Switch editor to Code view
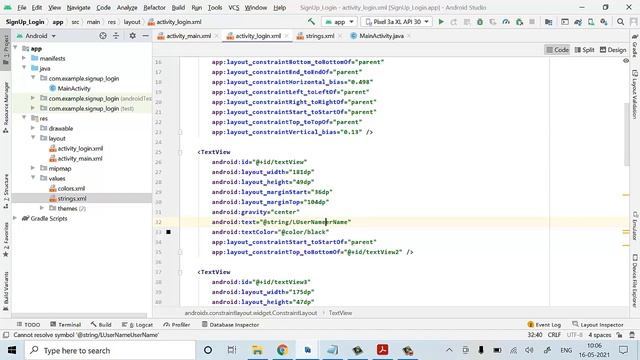Screen dimensions: 640x360 pos(558,50)
